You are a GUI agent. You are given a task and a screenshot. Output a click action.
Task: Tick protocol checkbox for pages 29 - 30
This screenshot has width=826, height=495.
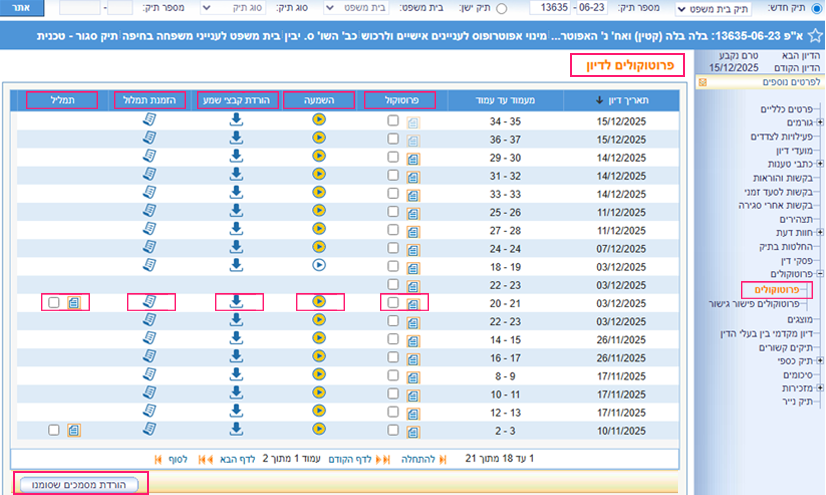393,157
